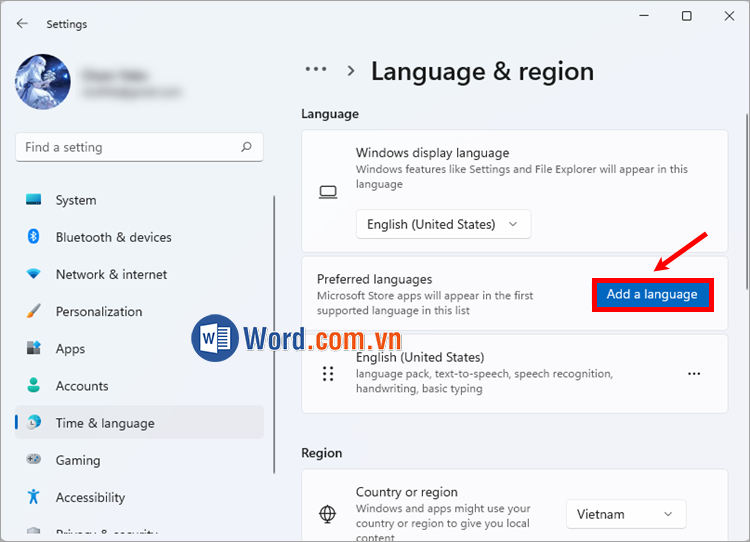750x542 pixels.
Task: Open Accessibility settings category
Action: (139, 498)
